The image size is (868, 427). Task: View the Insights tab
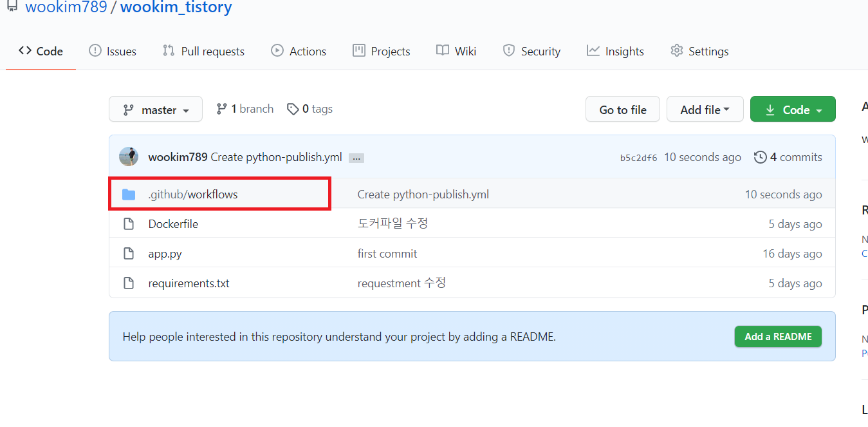615,52
